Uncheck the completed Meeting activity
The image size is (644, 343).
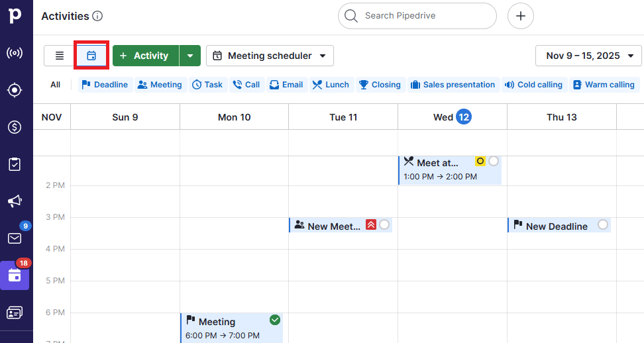275,320
